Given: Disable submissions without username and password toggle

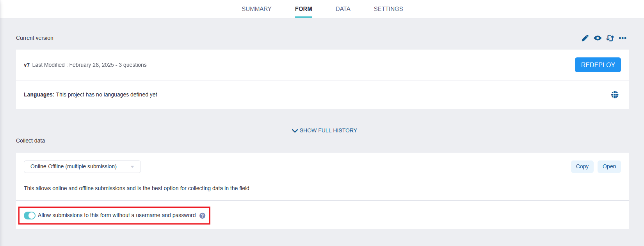Looking at the screenshot, I should 30,216.
